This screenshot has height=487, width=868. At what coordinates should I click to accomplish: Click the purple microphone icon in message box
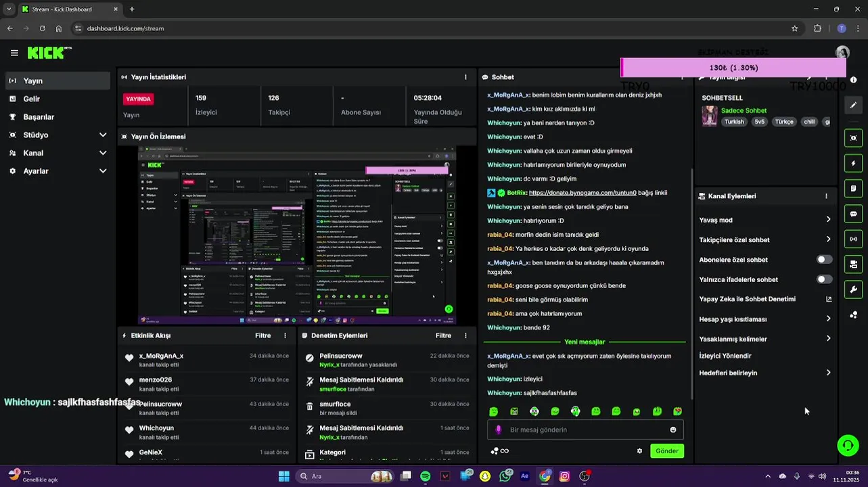499,430
